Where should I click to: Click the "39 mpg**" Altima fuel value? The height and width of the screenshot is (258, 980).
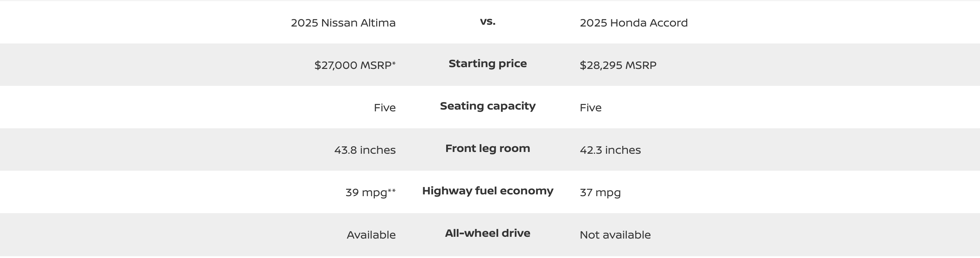(x=366, y=193)
